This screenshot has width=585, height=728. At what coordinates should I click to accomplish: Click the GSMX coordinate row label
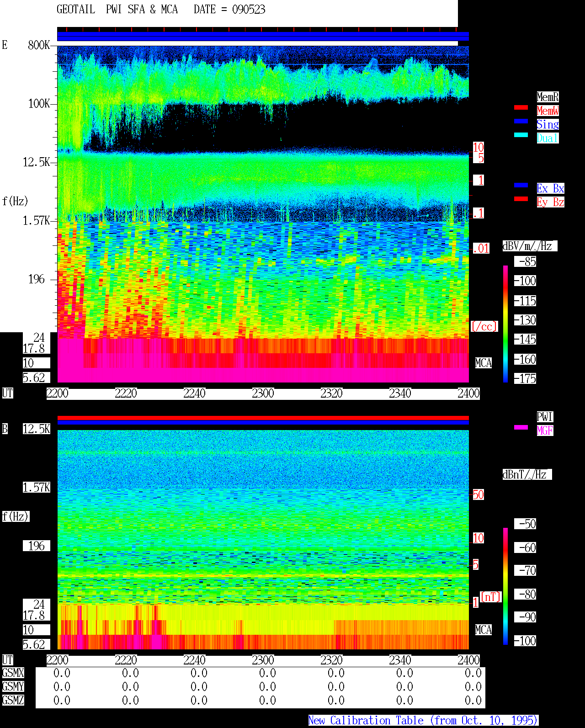click(13, 673)
